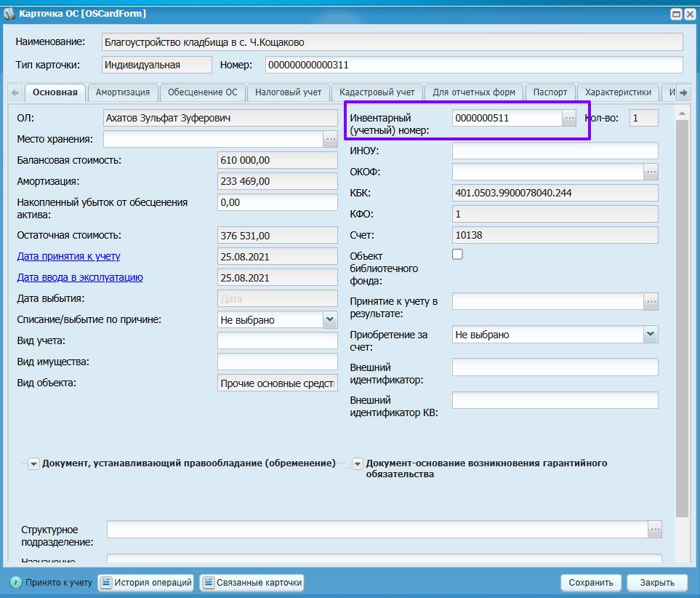Click the Кол-во field
700x598 pixels.
coord(644,118)
